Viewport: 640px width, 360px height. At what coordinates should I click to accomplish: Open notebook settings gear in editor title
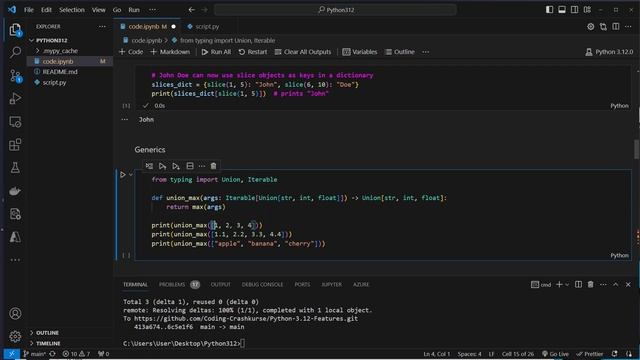click(x=591, y=27)
